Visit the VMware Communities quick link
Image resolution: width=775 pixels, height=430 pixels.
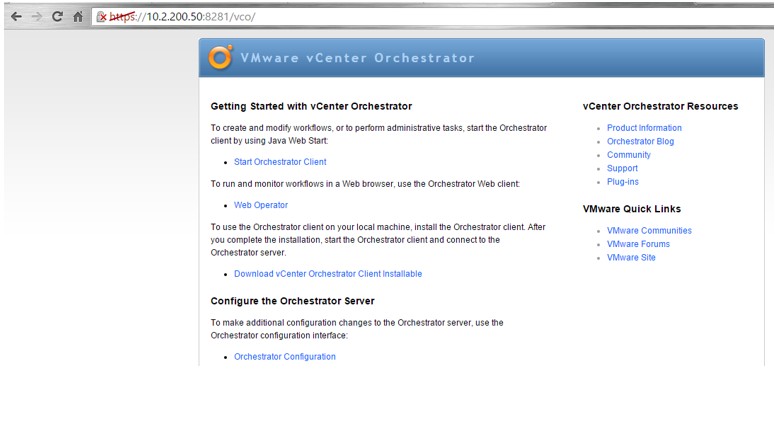click(x=649, y=231)
